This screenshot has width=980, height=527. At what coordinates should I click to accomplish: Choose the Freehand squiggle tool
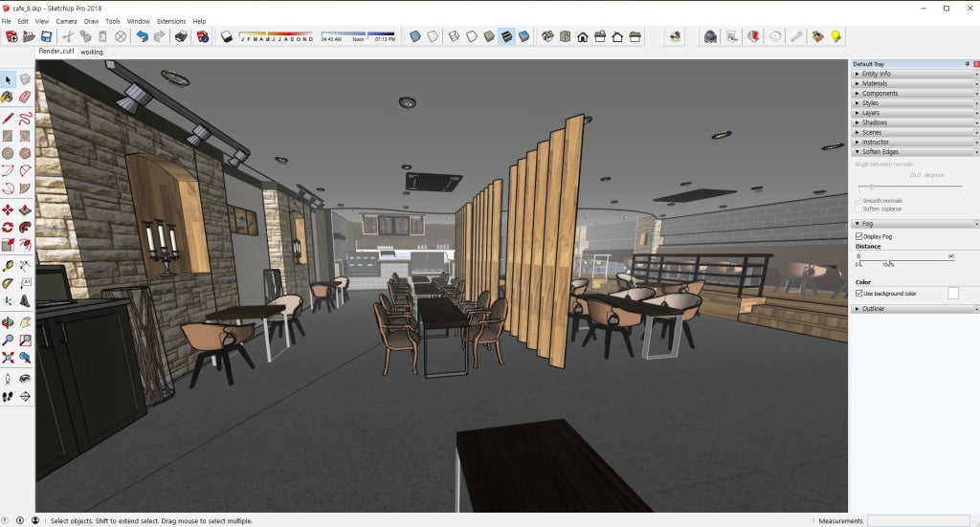(x=25, y=118)
